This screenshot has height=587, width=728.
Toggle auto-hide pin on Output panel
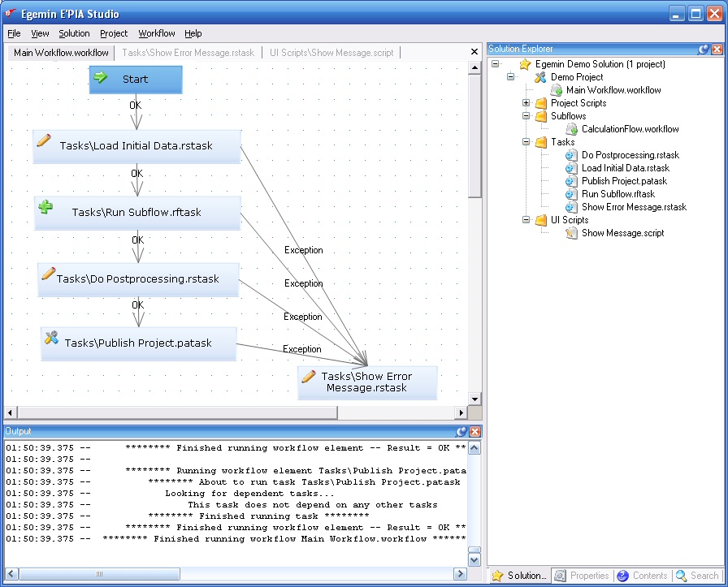(x=461, y=432)
